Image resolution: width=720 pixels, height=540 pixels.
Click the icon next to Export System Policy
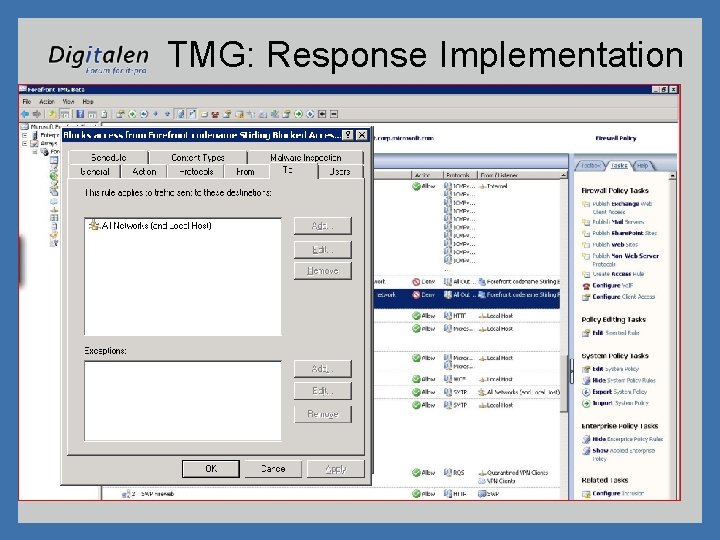coord(586,392)
